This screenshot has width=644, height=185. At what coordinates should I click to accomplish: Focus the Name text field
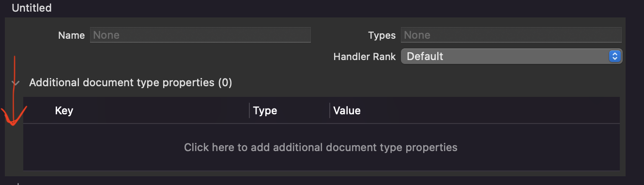tap(200, 35)
